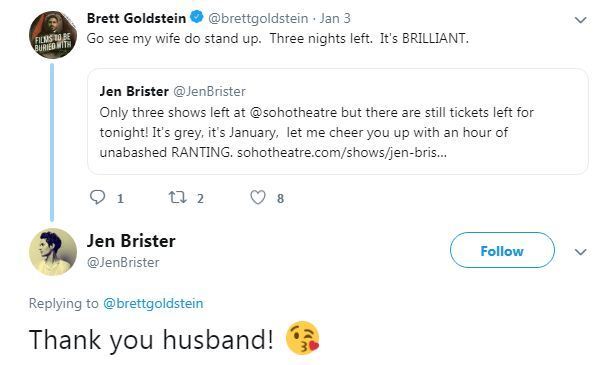The width and height of the screenshot is (616, 365).
Task: Open the sohotheatre.com show link
Action: [x=342, y=152]
